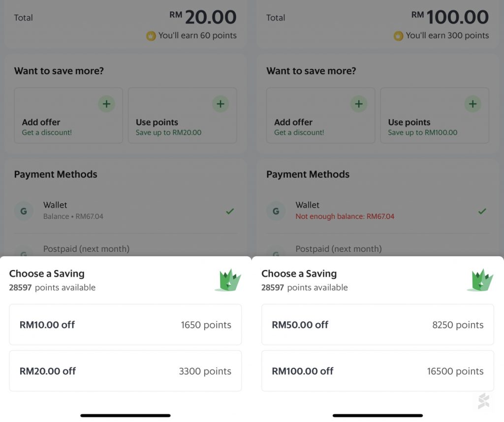
Task: Click crown coin beside "You'll earn 300 points"
Action: (398, 36)
